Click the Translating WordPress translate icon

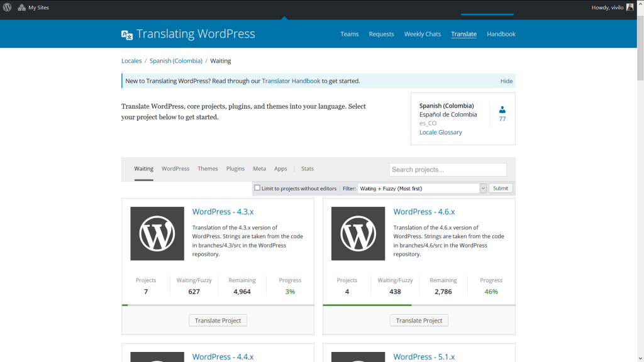[x=127, y=35]
